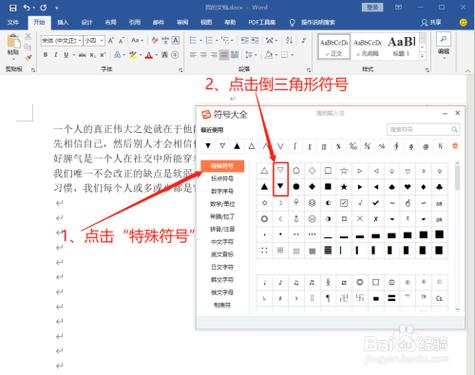Insert the solid black heart symbol
Viewport: 475px width, 375px height.
[408, 187]
